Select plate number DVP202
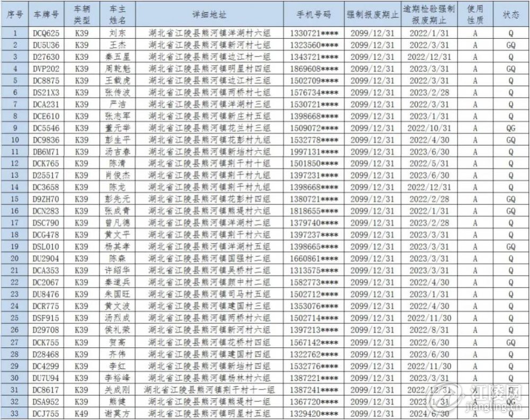 (x=46, y=69)
